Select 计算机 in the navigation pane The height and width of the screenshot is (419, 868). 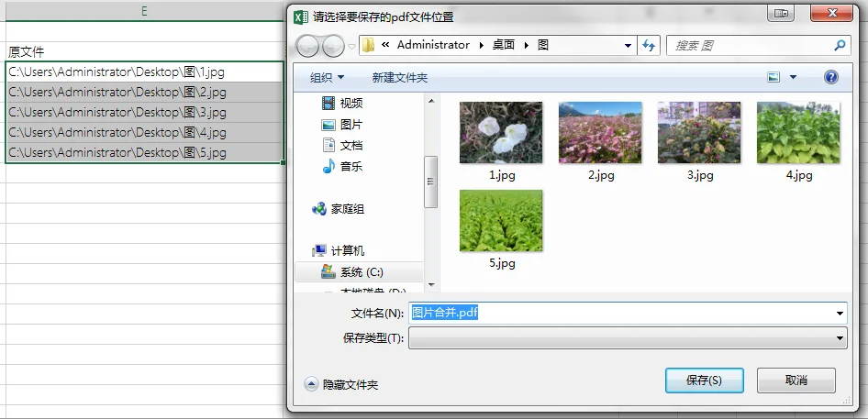[339, 250]
